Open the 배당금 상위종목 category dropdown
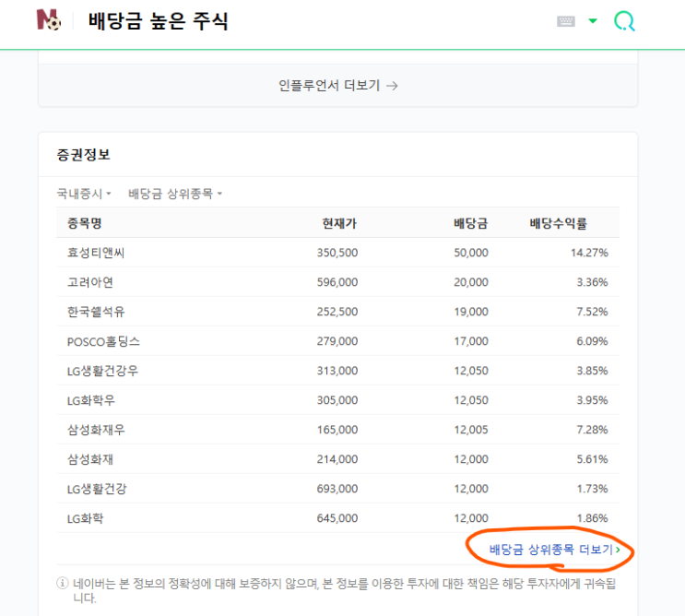Image resolution: width=685 pixels, height=616 pixels. point(175,194)
